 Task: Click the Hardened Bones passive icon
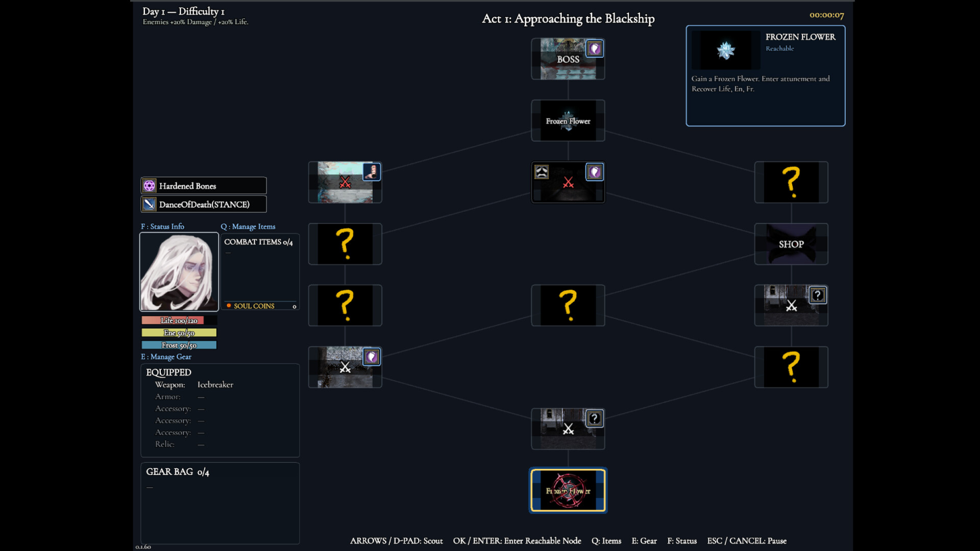[x=149, y=186]
